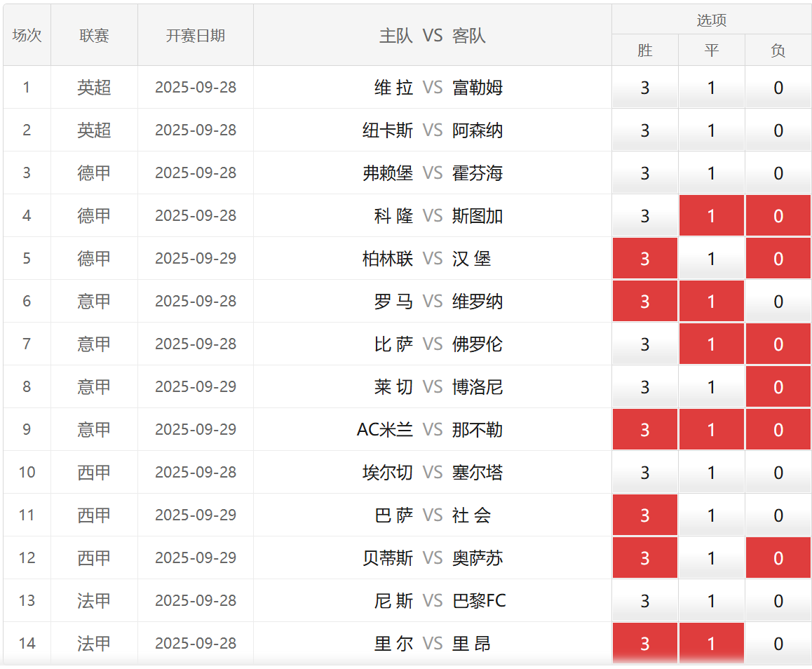Deselect 平 (1) for AC米兰 VS 那不勒

[x=711, y=430]
